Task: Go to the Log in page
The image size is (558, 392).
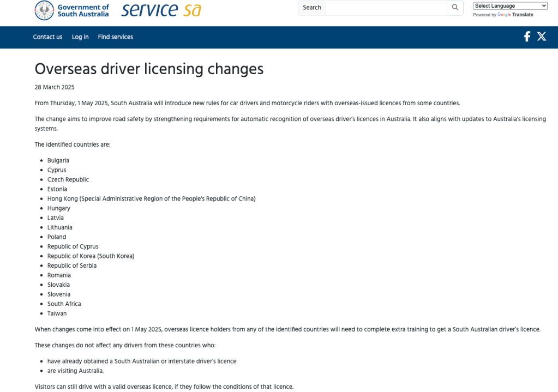Action: (x=80, y=37)
